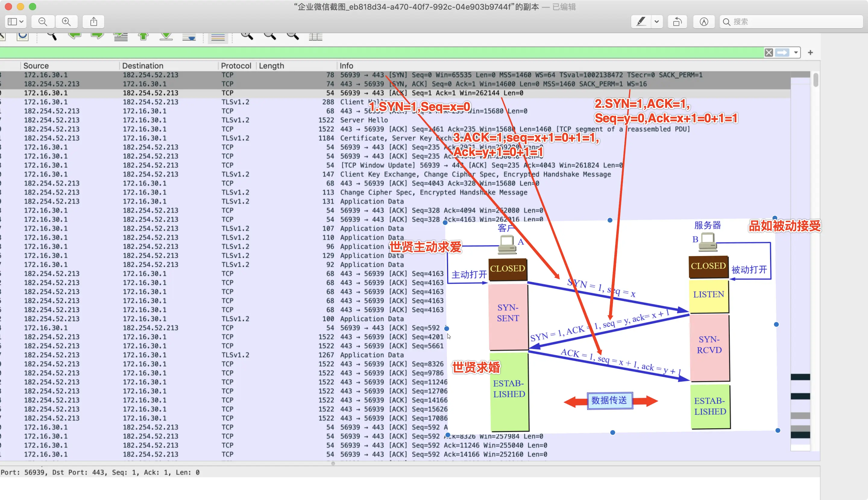
Task: Click Preview's zoom in magnifier button
Action: click(x=66, y=22)
